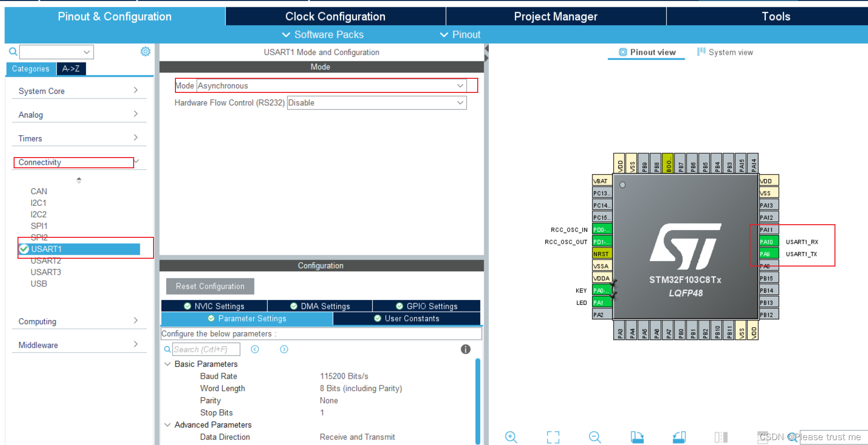Expand the Timers category
Image resolution: width=868 pixels, height=445 pixels.
(78, 139)
